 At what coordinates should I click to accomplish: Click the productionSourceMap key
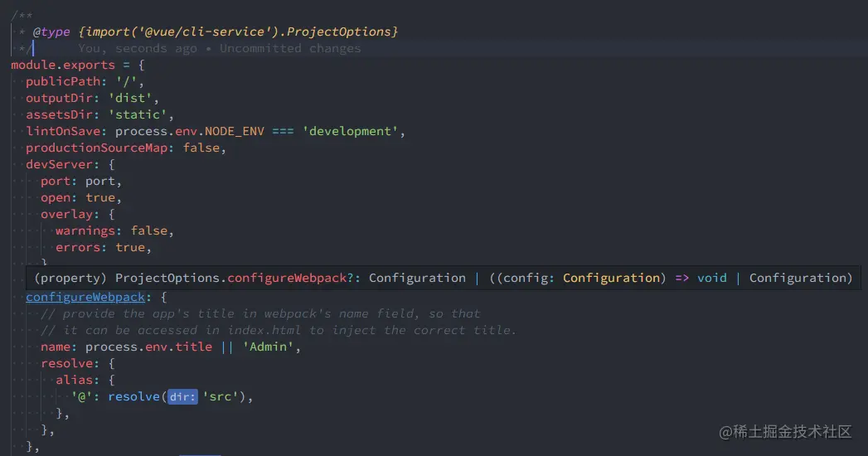[96, 148]
